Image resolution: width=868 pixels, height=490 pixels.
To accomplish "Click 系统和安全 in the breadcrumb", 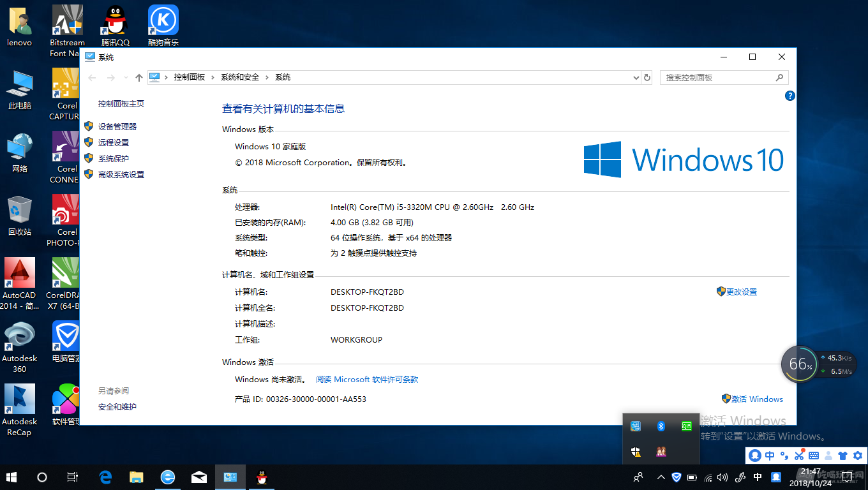I will (x=240, y=77).
